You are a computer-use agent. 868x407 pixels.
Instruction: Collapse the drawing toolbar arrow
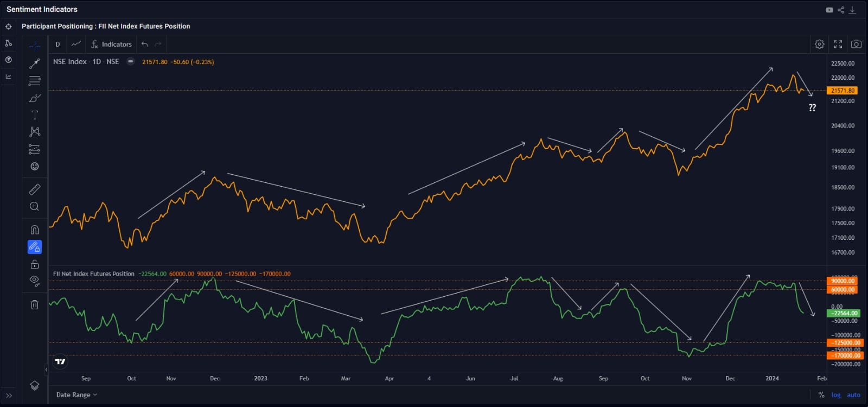(x=46, y=370)
